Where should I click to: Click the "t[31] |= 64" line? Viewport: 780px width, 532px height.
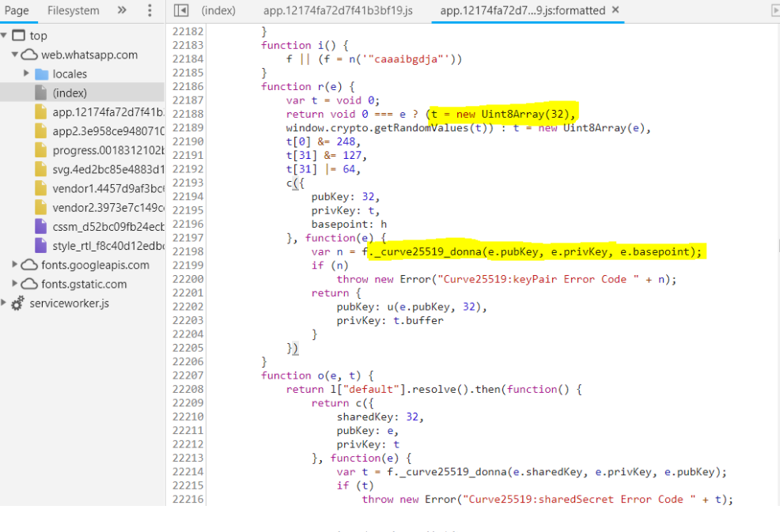coord(323,169)
